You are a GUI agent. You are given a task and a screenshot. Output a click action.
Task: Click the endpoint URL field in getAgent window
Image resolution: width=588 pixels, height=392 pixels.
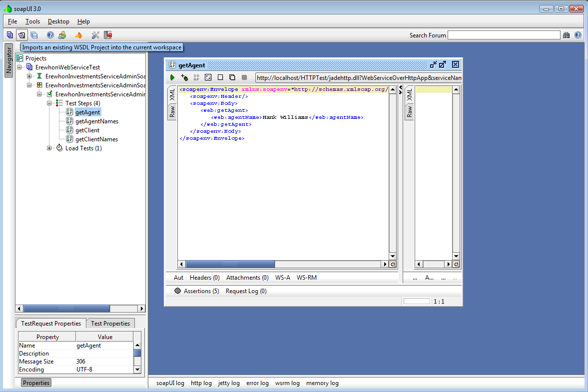pyautogui.click(x=359, y=77)
